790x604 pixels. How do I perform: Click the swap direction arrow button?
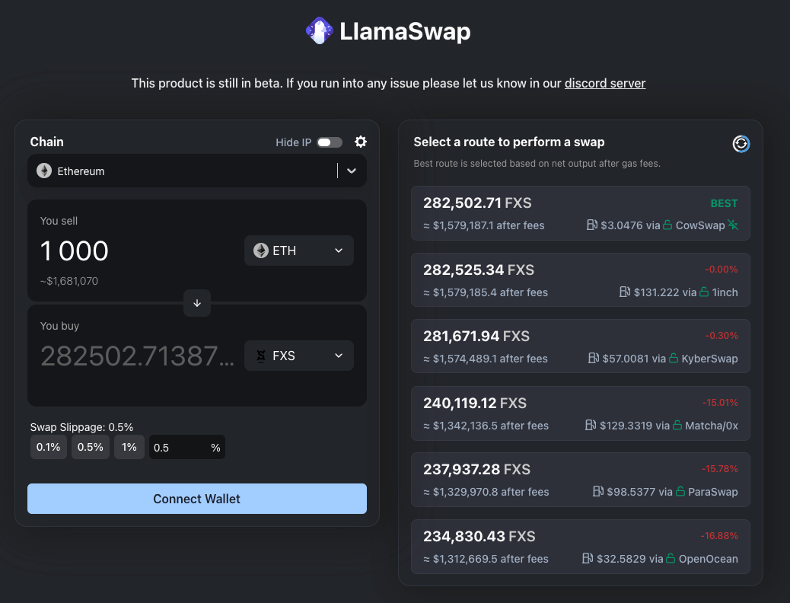197,303
